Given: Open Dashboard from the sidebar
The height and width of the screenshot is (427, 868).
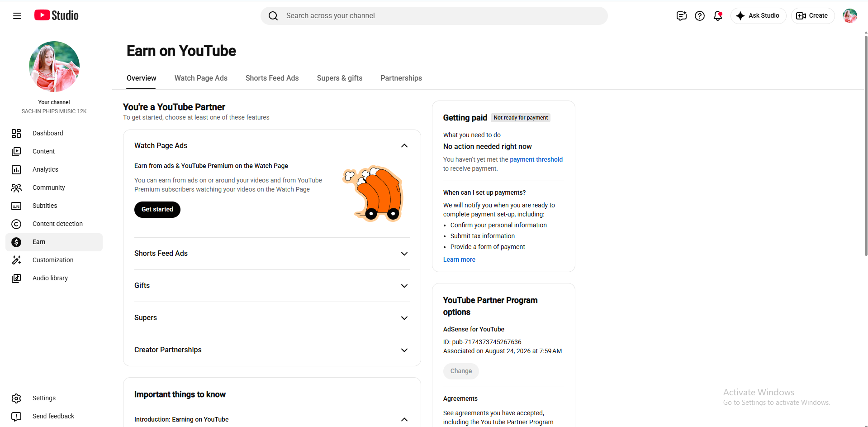Looking at the screenshot, I should (x=54, y=133).
